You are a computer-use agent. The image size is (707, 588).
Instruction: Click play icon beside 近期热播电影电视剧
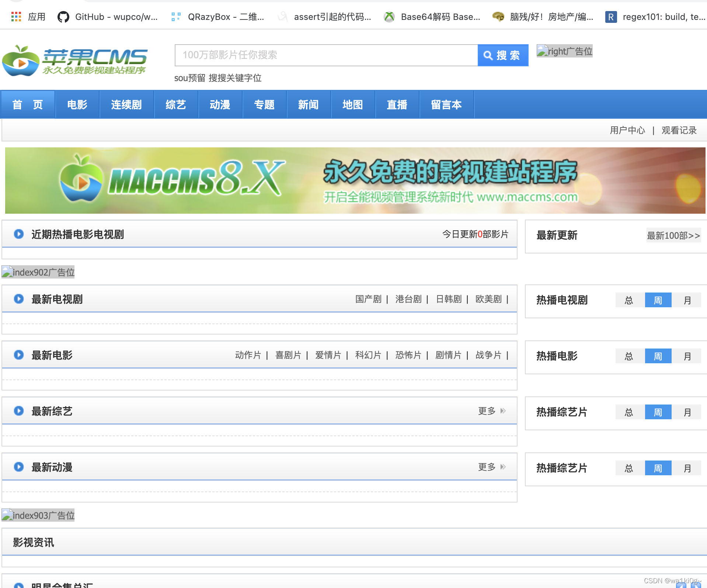18,234
